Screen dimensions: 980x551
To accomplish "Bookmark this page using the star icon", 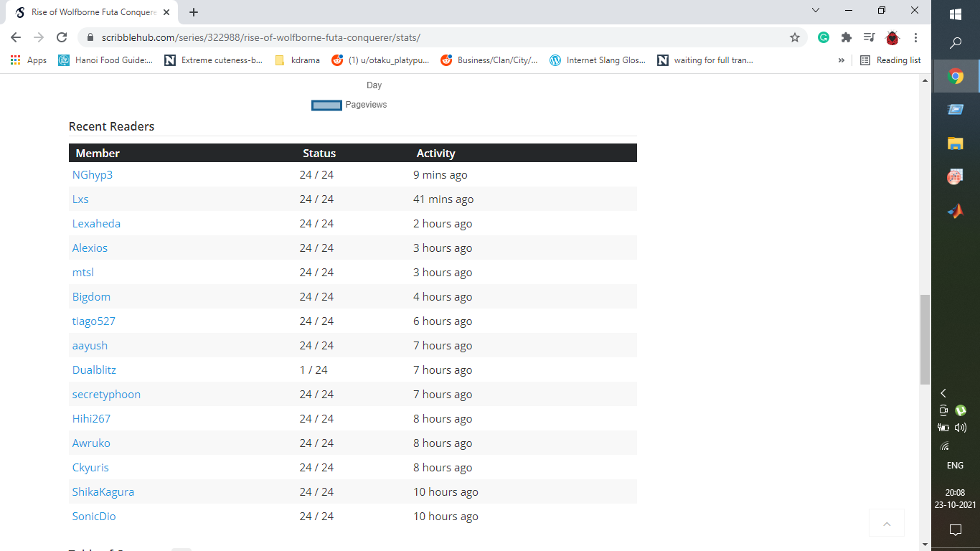I will [x=795, y=37].
